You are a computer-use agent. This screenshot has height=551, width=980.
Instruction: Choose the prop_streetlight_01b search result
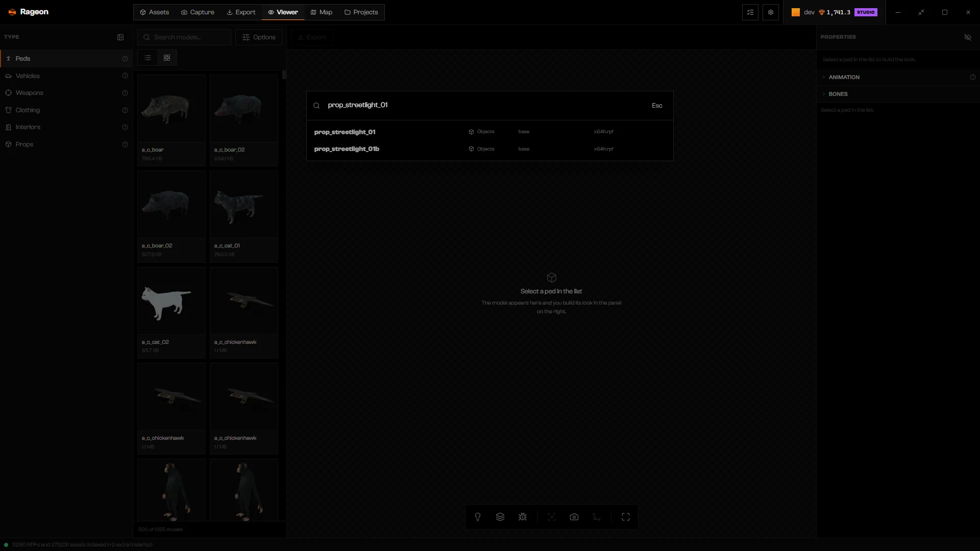click(489, 149)
